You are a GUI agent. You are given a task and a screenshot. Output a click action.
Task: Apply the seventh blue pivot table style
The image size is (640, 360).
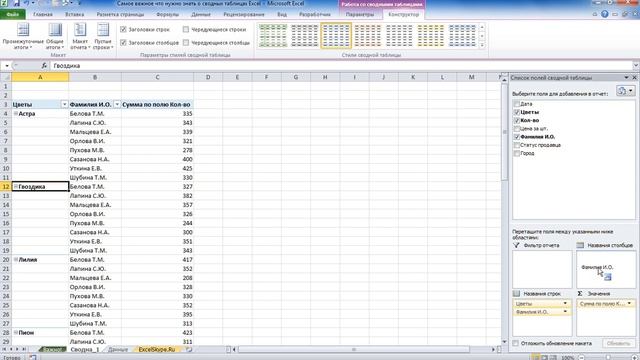[462, 36]
